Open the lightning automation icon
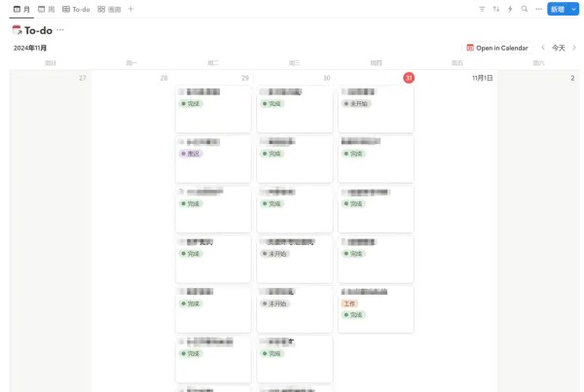 510,9
